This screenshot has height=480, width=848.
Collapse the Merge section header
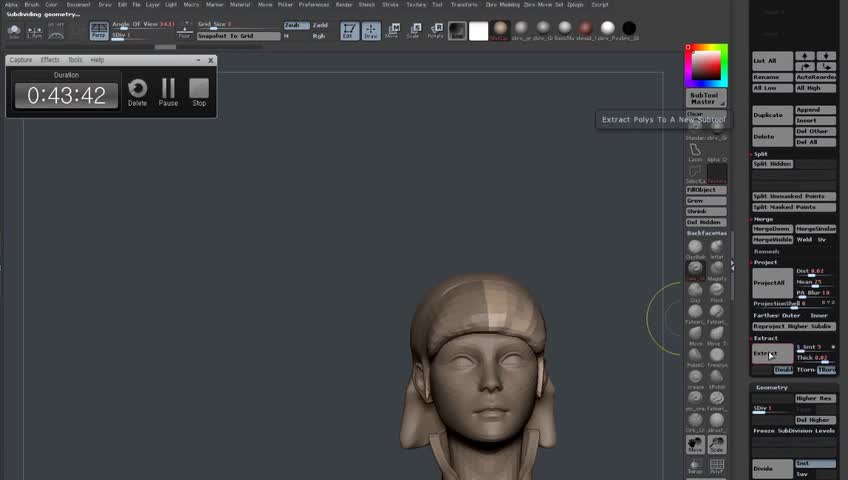[763, 219]
